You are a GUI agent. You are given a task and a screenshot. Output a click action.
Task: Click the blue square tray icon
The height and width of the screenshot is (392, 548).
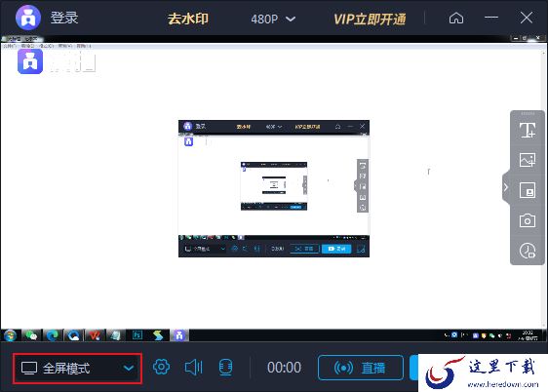(x=454, y=334)
